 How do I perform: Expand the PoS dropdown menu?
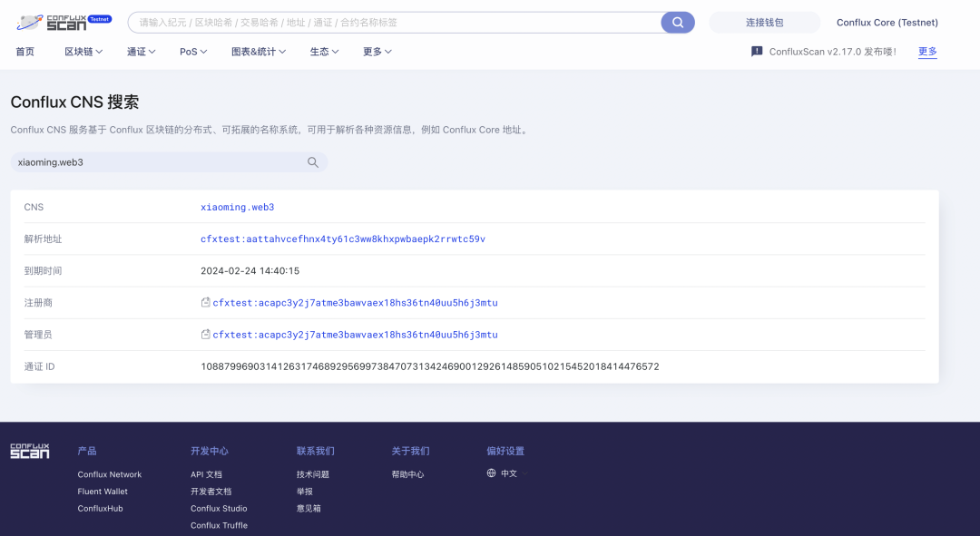coord(193,52)
